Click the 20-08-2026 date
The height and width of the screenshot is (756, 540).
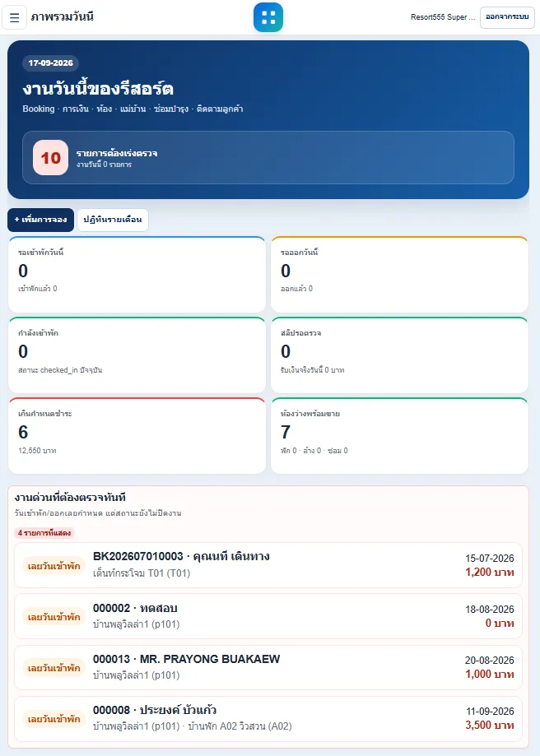(489, 661)
